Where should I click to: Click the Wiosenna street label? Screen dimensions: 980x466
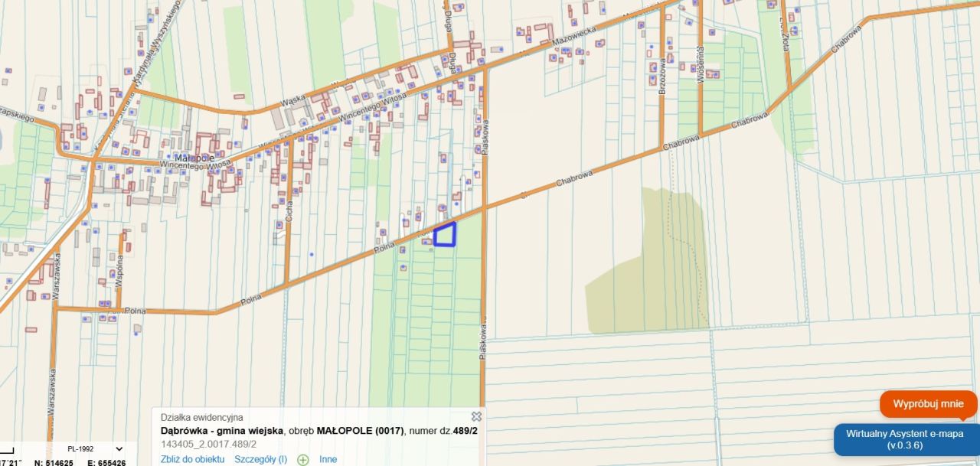700,64
